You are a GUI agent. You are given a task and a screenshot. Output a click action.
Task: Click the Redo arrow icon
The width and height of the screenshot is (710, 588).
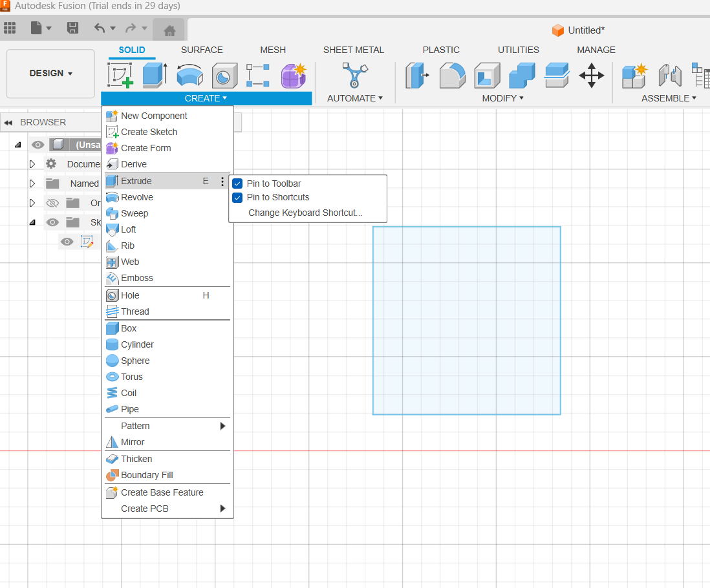click(x=131, y=28)
